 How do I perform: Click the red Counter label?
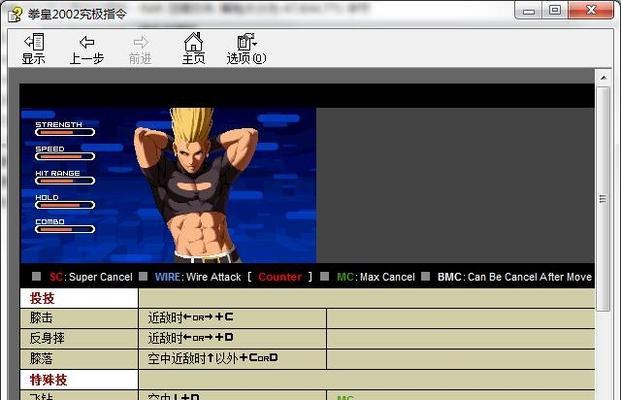tap(280, 277)
